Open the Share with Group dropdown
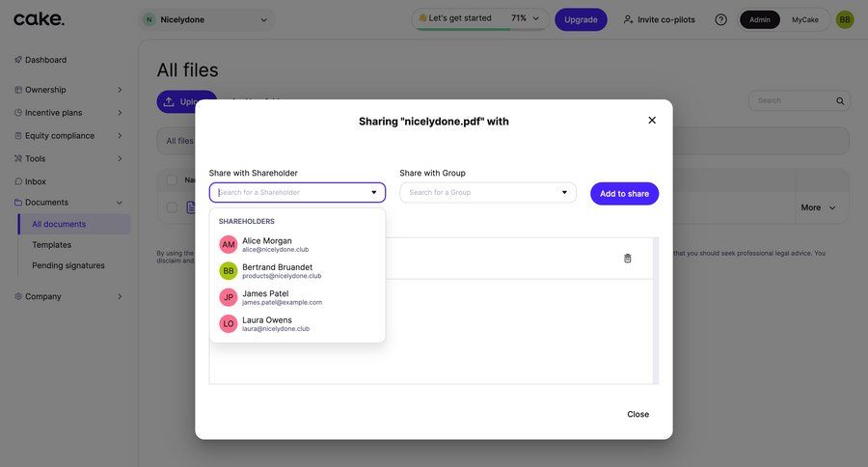The width and height of the screenshot is (868, 467). 488,192
